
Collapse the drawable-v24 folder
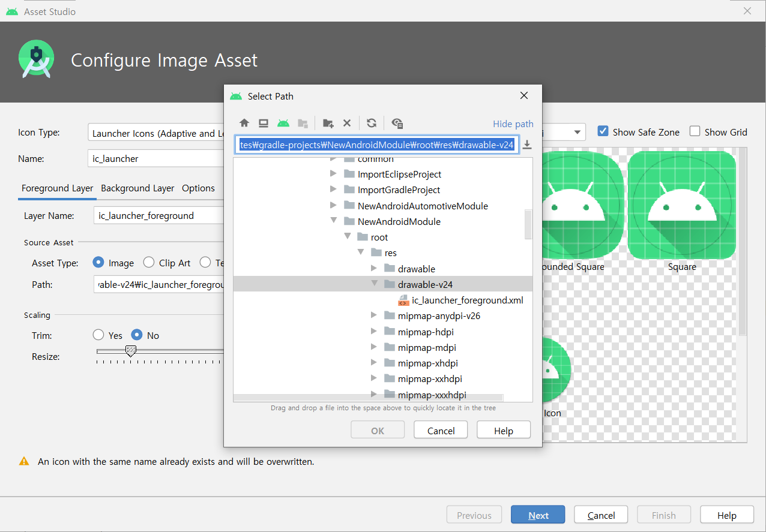(374, 284)
